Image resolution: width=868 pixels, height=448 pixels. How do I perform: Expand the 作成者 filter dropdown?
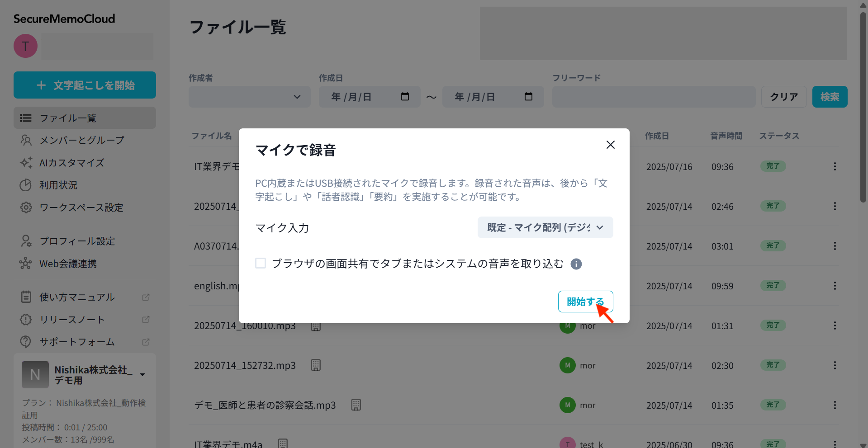pos(249,97)
